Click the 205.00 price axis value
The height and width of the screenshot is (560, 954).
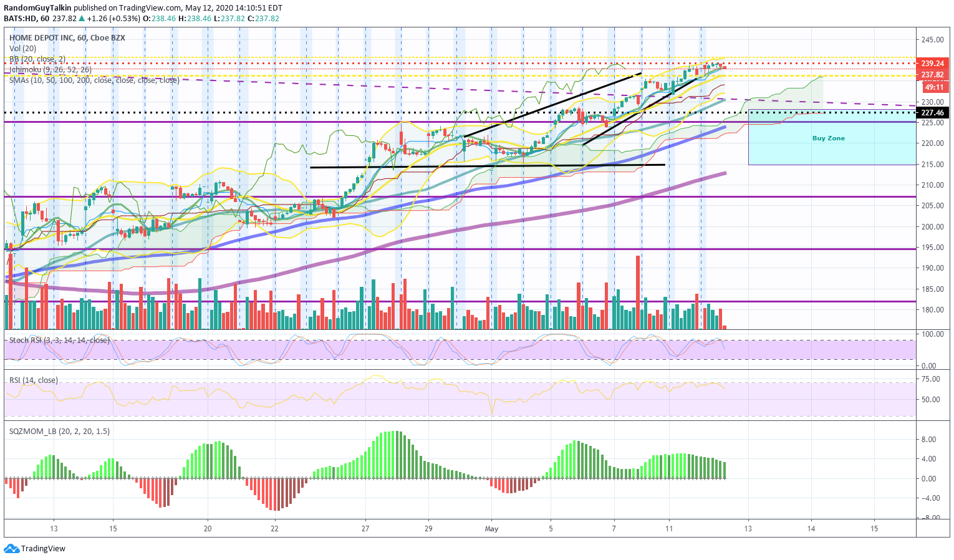click(x=932, y=206)
